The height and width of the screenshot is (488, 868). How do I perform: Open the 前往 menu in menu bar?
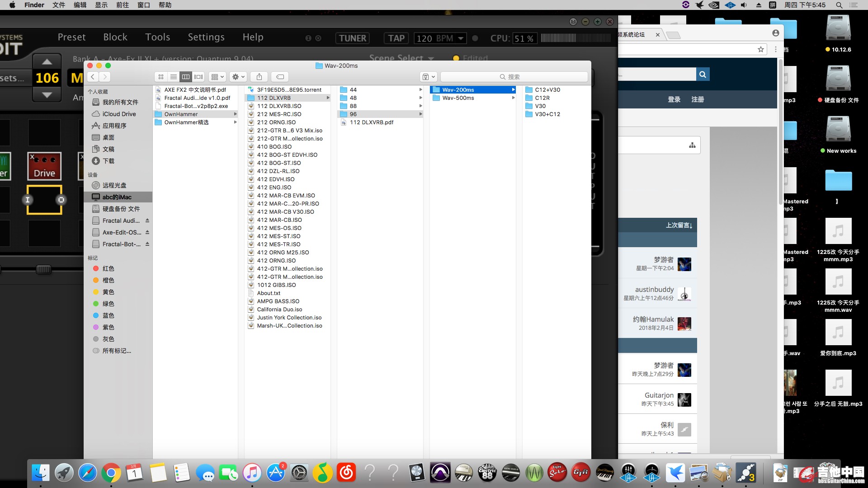tap(123, 5)
